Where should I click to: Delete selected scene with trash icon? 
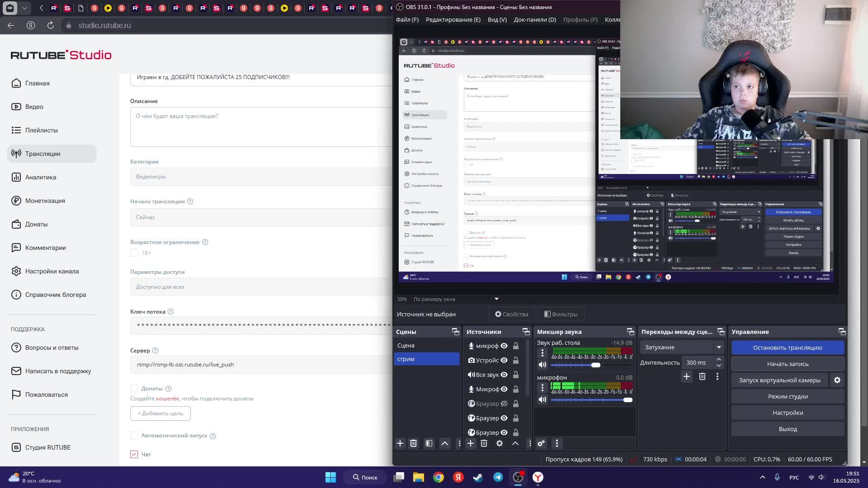pos(413,444)
